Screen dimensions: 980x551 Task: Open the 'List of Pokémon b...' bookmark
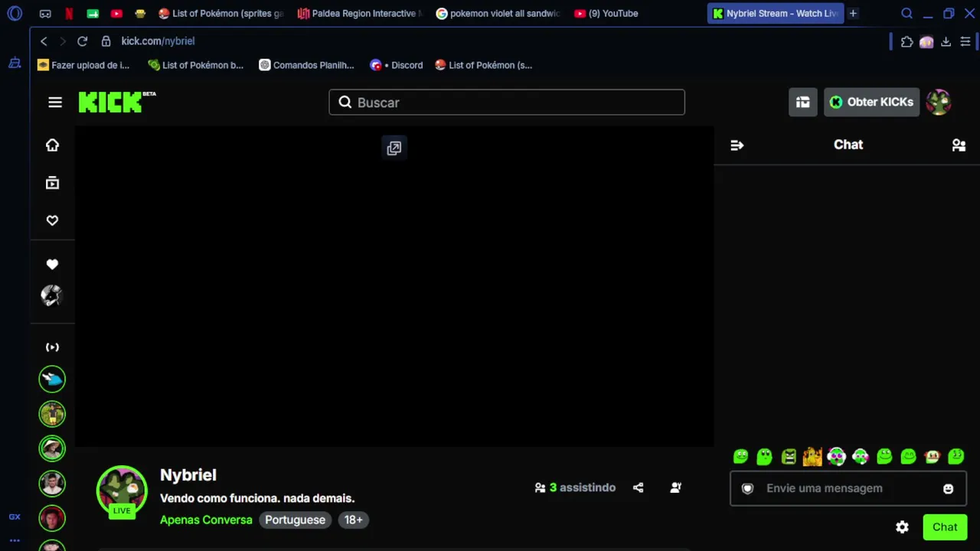click(x=196, y=65)
